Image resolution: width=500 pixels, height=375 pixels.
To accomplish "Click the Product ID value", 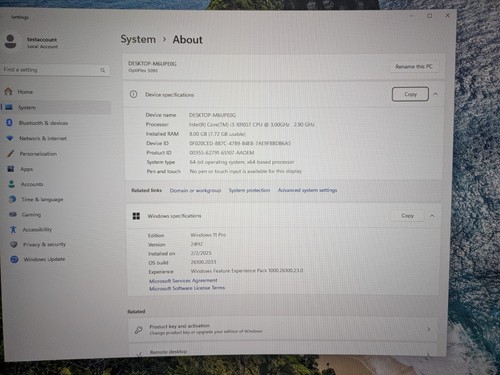I will click(222, 153).
